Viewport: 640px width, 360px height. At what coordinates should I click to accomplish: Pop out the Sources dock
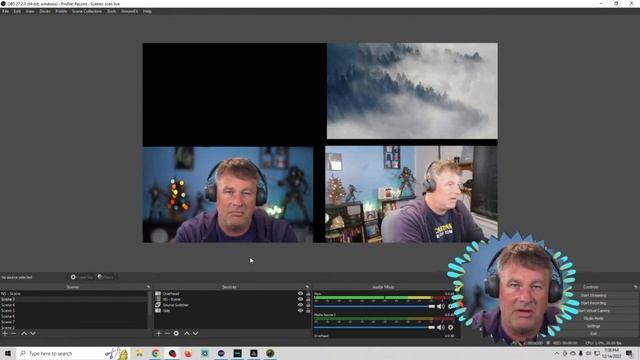click(307, 287)
